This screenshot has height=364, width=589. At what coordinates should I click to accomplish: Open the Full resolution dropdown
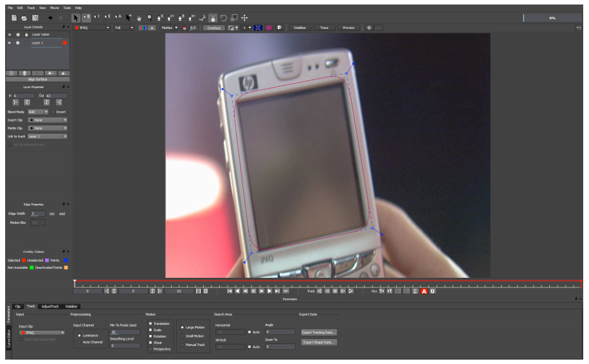click(124, 28)
